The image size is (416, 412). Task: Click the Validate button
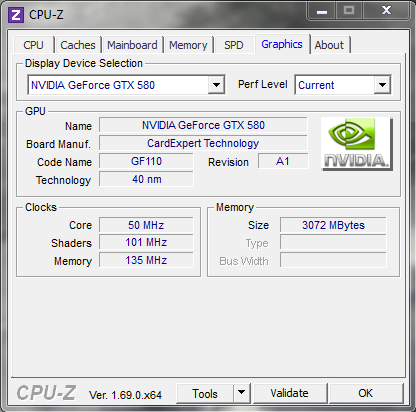290,393
